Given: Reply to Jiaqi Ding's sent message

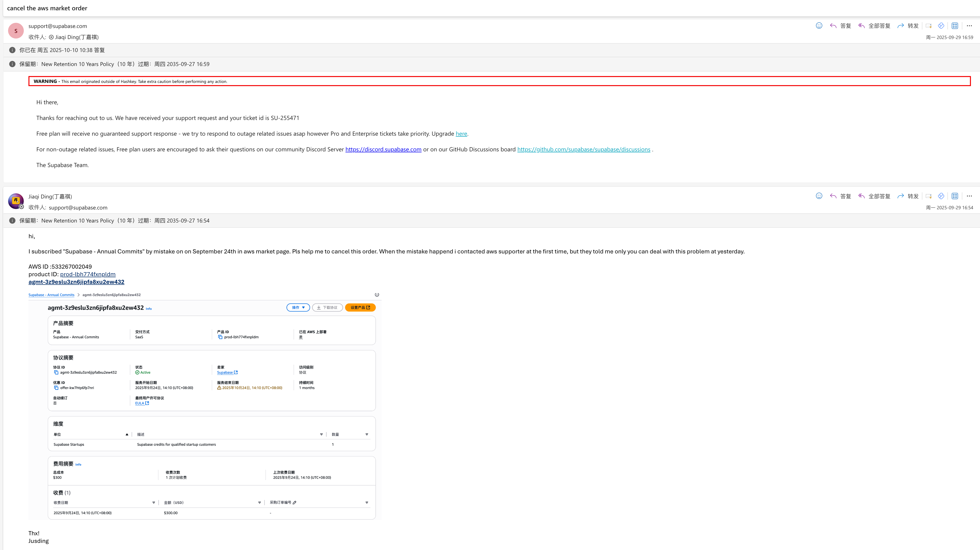Looking at the screenshot, I should [841, 196].
